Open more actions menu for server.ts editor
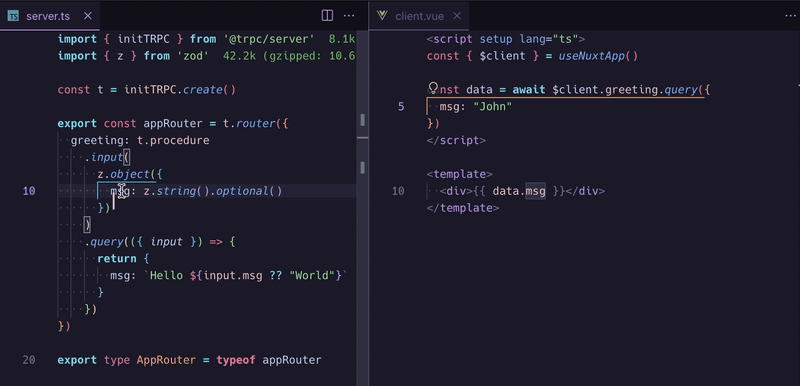800x386 pixels. click(x=349, y=16)
